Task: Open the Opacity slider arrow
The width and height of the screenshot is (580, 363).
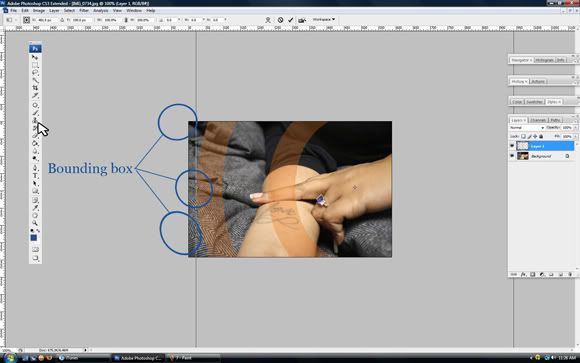Action: point(576,128)
